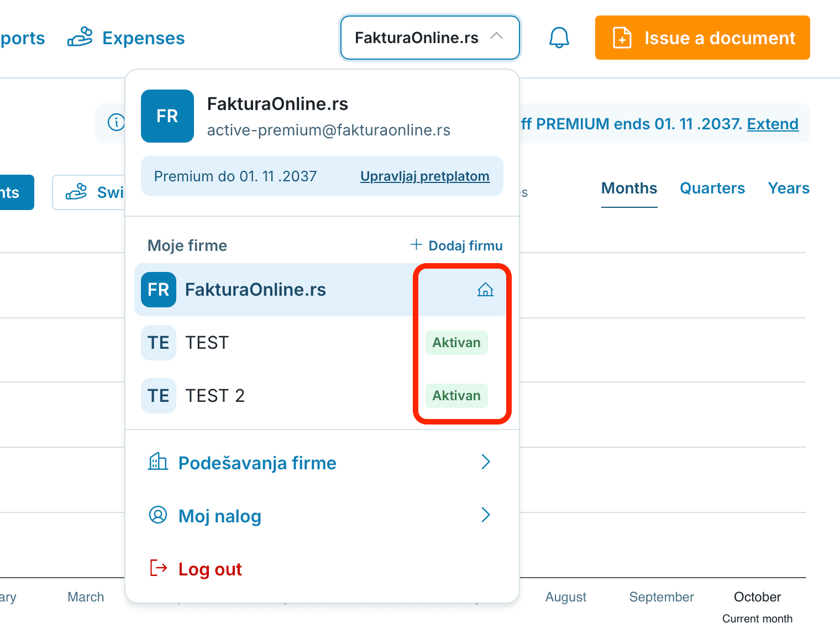Click the email active-premium@fakturaonline.rs

329,130
